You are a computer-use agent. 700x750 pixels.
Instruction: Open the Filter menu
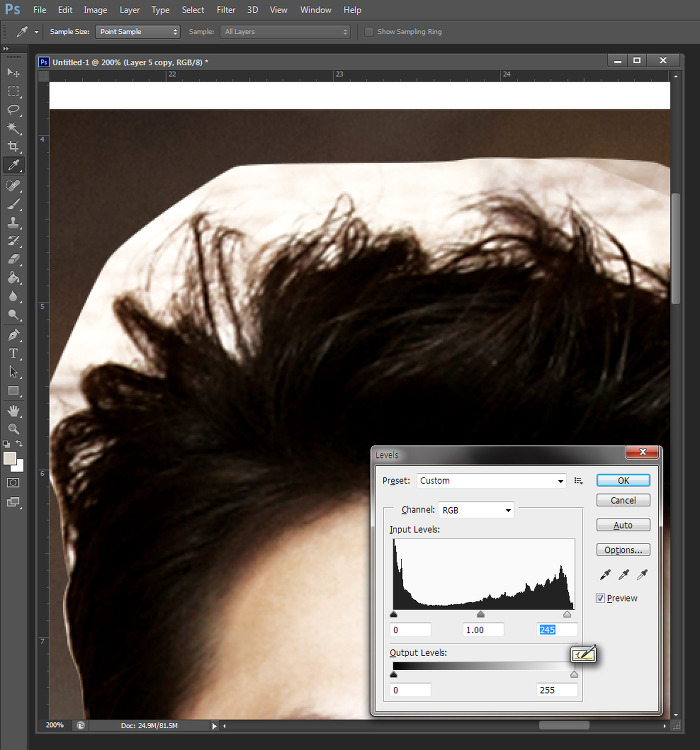coord(226,10)
